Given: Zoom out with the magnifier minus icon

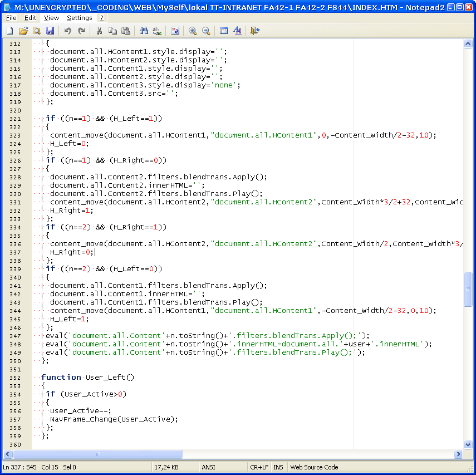Looking at the screenshot, I should click(x=206, y=31).
